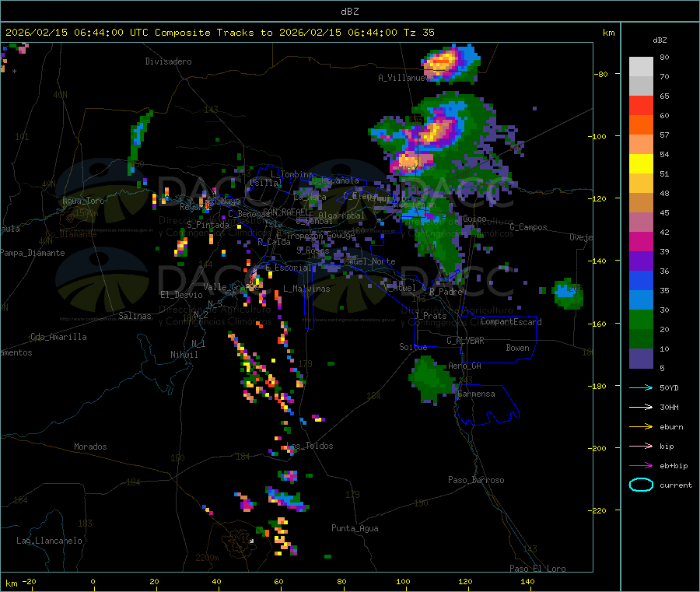Click the -80 km axis tick label
The width and height of the screenshot is (700, 592).
[601, 75]
